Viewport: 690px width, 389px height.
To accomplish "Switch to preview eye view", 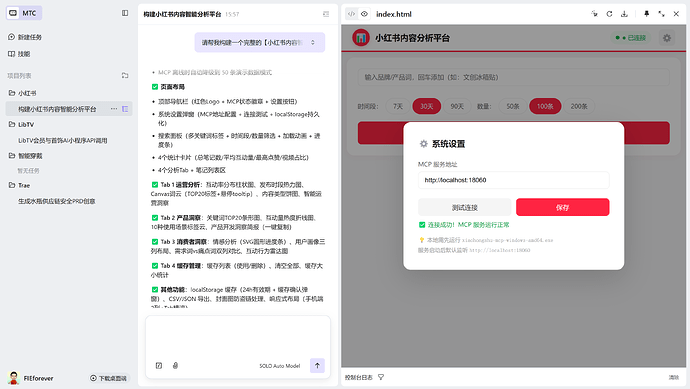I will 364,14.
